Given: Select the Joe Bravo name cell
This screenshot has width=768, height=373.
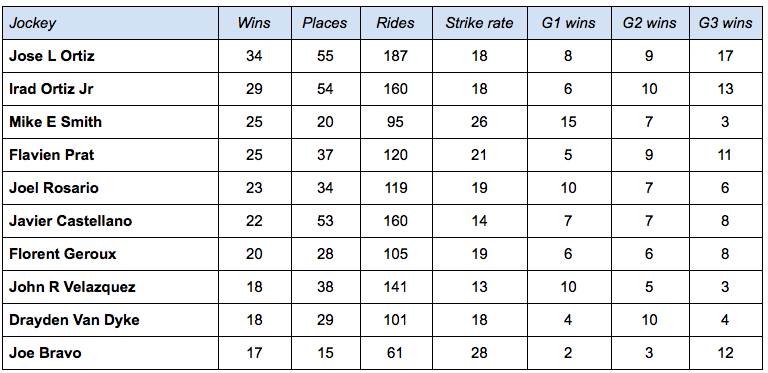Looking at the screenshot, I should point(111,353).
